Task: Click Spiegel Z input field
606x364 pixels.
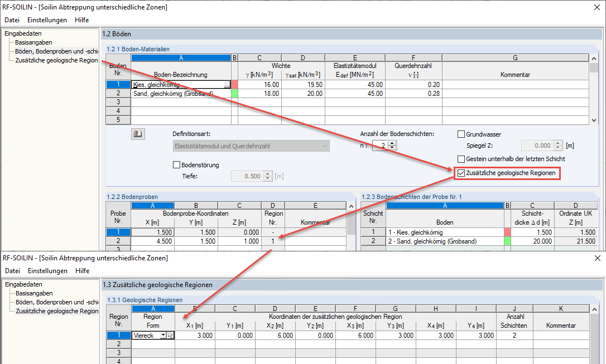Action: point(537,145)
